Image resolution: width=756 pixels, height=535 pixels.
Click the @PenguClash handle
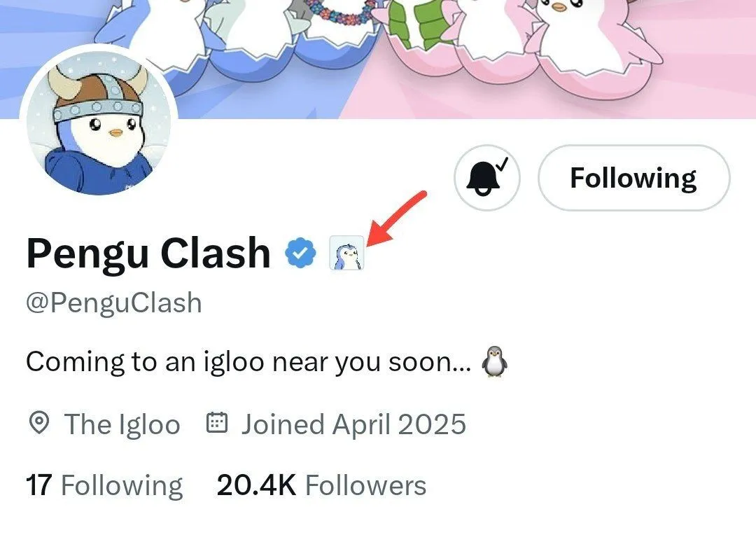coord(114,303)
